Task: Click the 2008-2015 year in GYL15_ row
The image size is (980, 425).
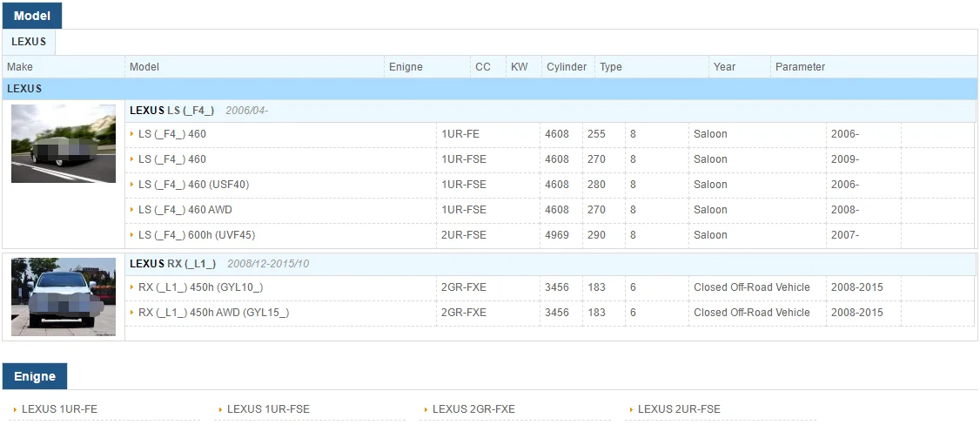Action: [x=857, y=312]
